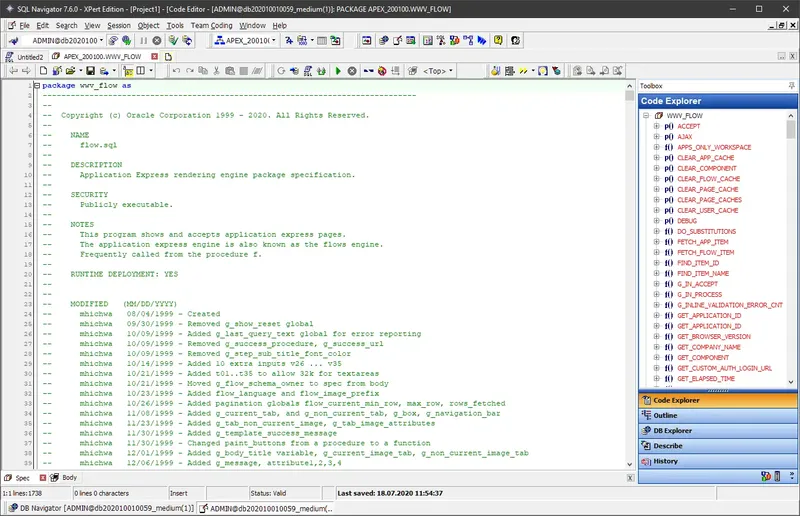The width and height of the screenshot is (800, 516).
Task: Collapse the package code fold on line 1
Action: tap(37, 86)
